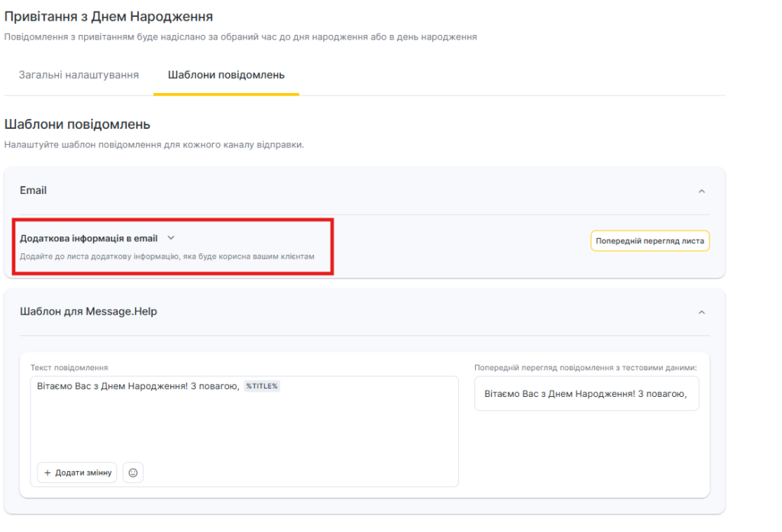
Task: Collapse the Email section chevron
Action: tap(701, 191)
